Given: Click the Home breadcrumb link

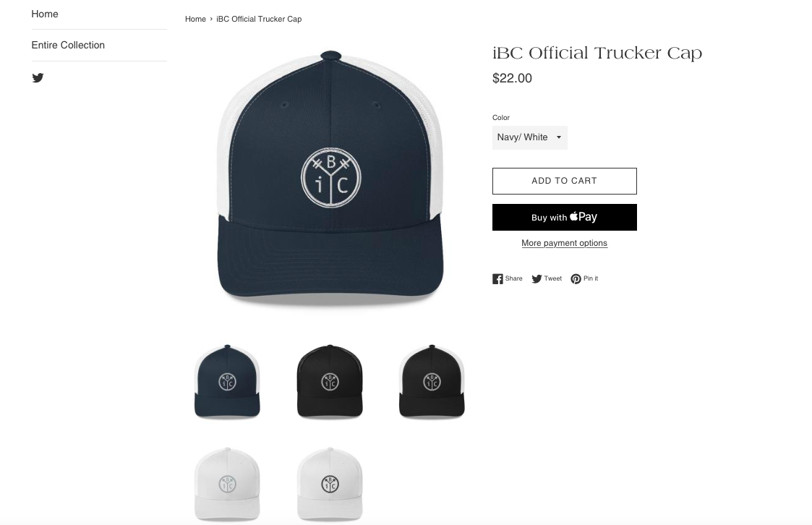Looking at the screenshot, I should [x=195, y=19].
